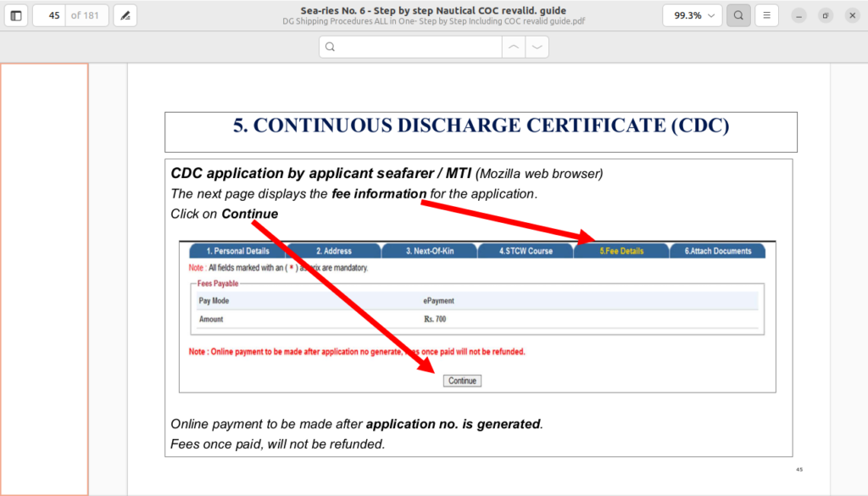Select the 1. Personal Details tab
Viewport: 868px width, 496px height.
(237, 251)
